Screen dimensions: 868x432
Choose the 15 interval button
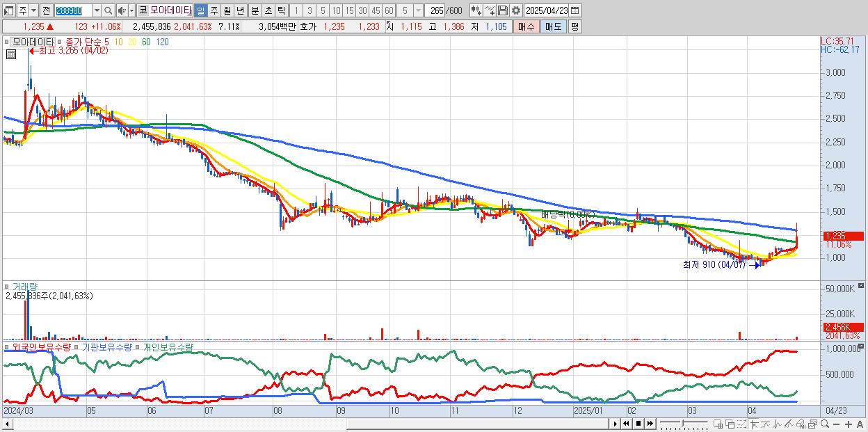coord(349,10)
